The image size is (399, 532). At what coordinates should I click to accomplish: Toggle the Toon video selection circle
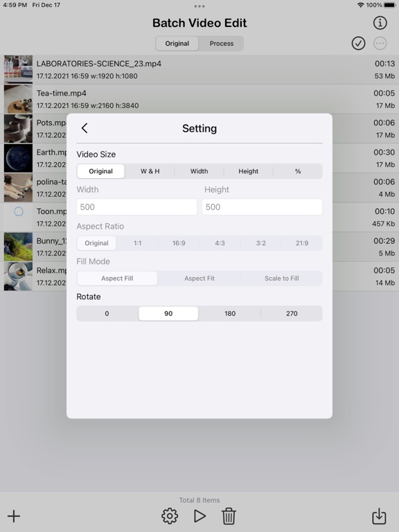coord(19,212)
